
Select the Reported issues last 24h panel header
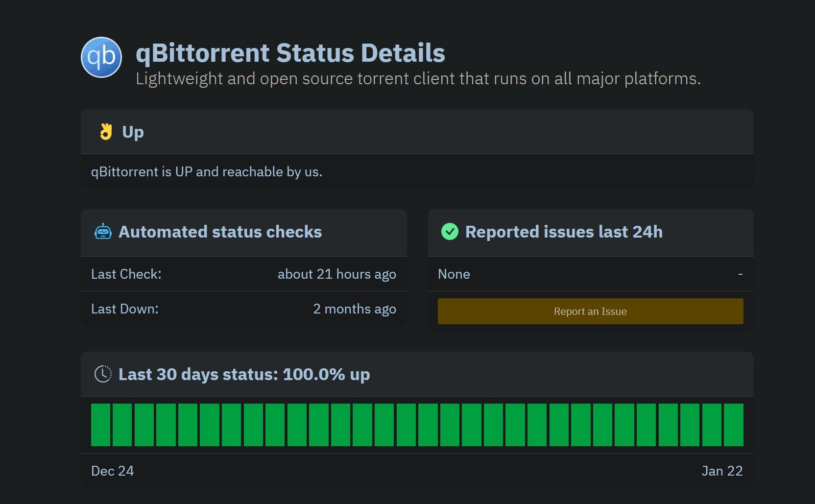tap(564, 232)
